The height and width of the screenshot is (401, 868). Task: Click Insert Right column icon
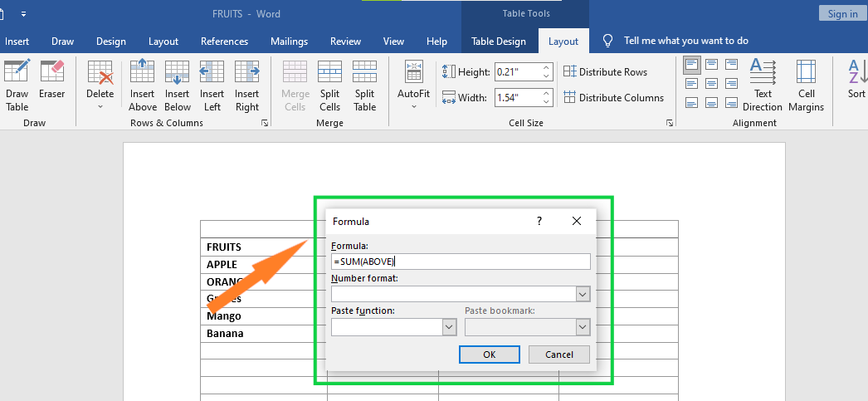tap(247, 86)
